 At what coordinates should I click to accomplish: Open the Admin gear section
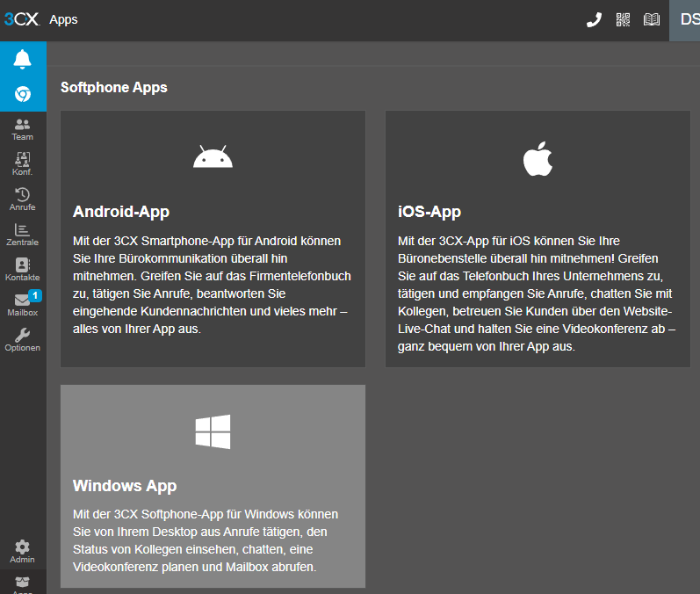(22, 552)
